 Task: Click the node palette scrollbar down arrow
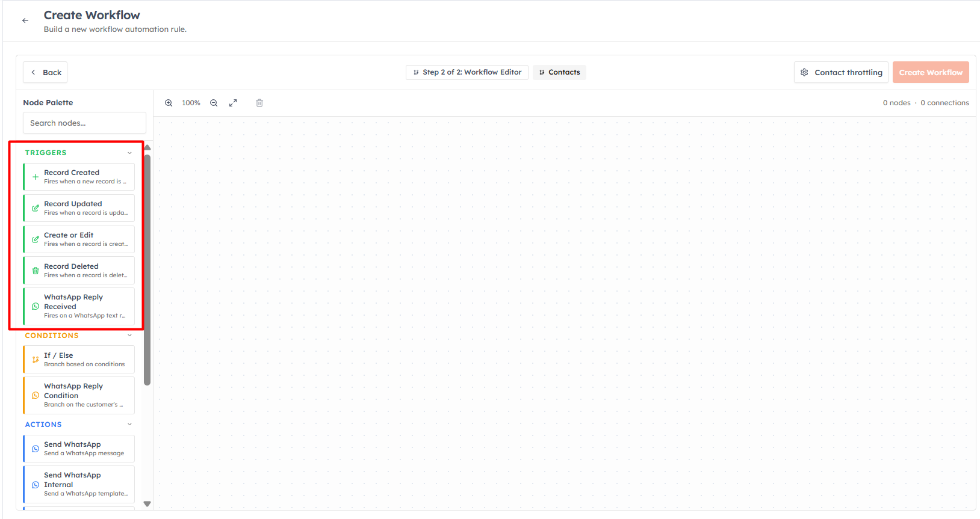click(x=147, y=504)
